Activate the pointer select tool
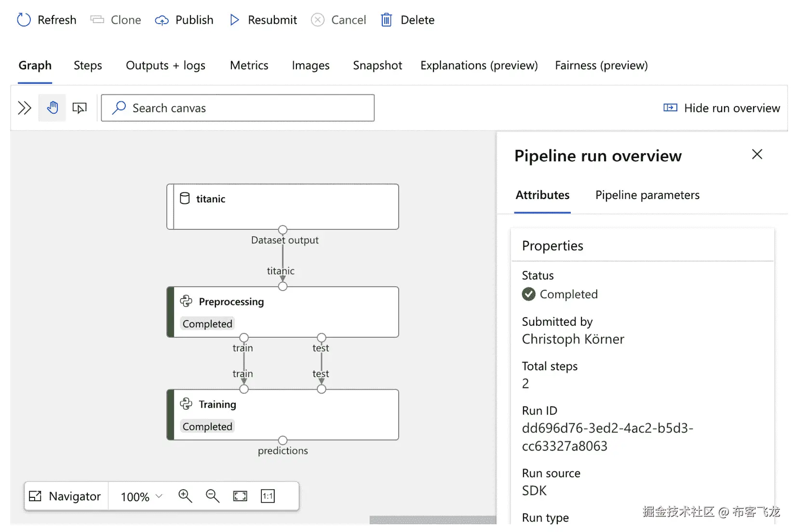 tap(80, 108)
